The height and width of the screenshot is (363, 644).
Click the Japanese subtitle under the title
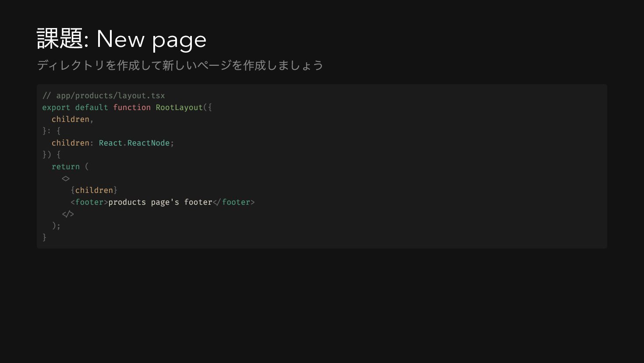(x=180, y=65)
